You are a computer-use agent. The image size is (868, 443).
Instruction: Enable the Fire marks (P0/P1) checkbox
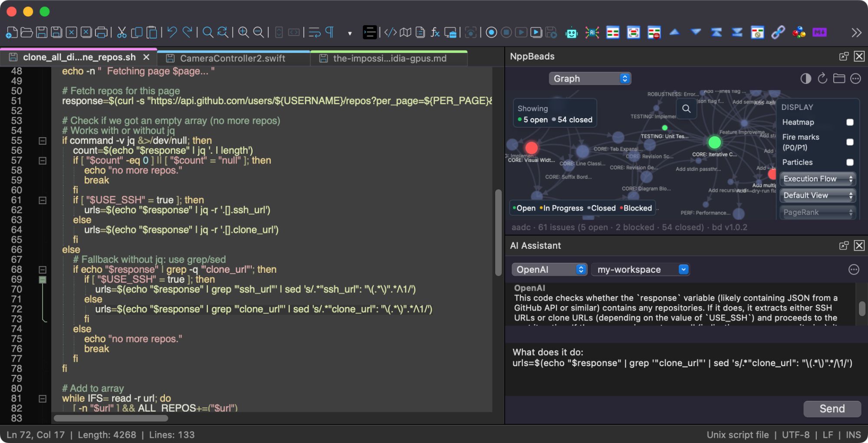pyautogui.click(x=850, y=142)
